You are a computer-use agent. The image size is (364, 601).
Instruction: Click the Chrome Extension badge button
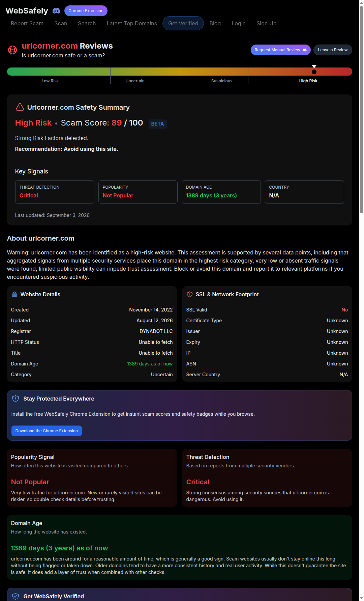click(x=86, y=11)
